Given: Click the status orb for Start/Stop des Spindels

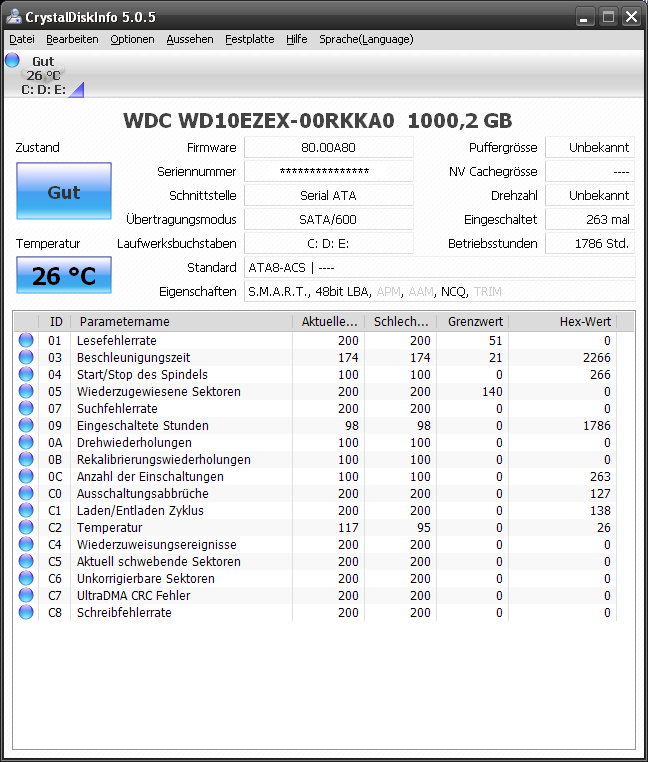Looking at the screenshot, I should 26,374.
